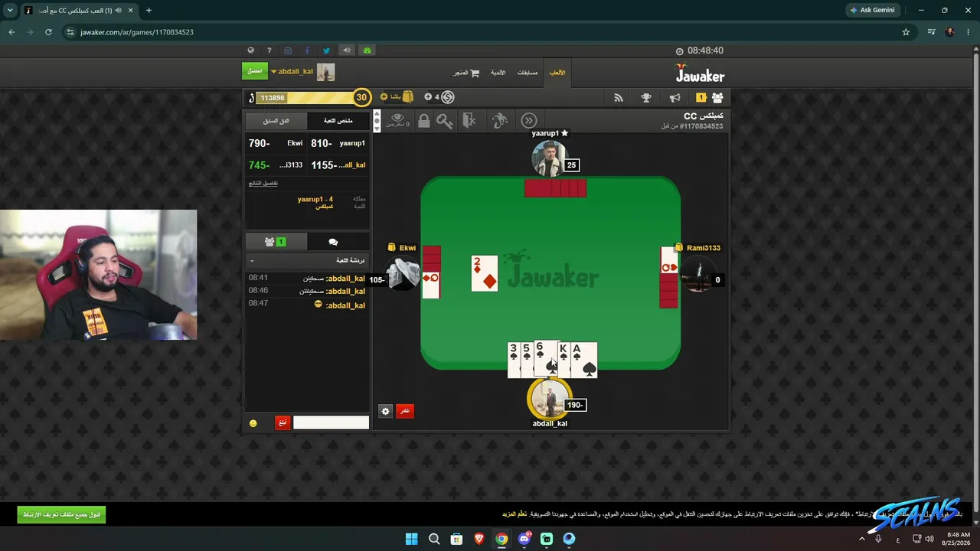
Task: Reload the page in Chrome
Action: click(x=48, y=32)
